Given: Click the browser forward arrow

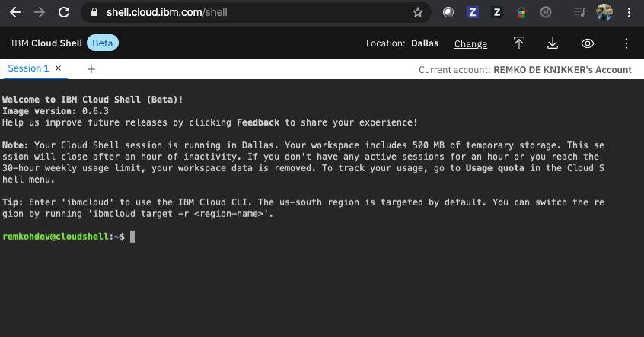Looking at the screenshot, I should (40, 12).
